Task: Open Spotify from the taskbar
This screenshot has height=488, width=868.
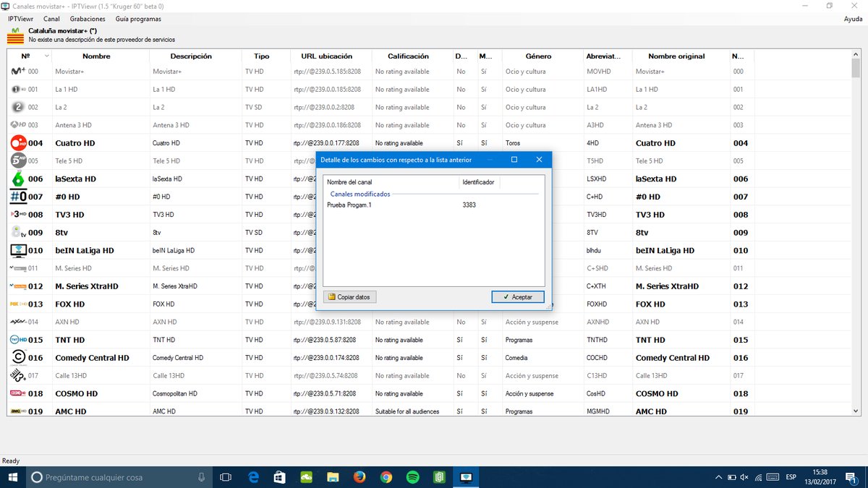Action: point(412,477)
